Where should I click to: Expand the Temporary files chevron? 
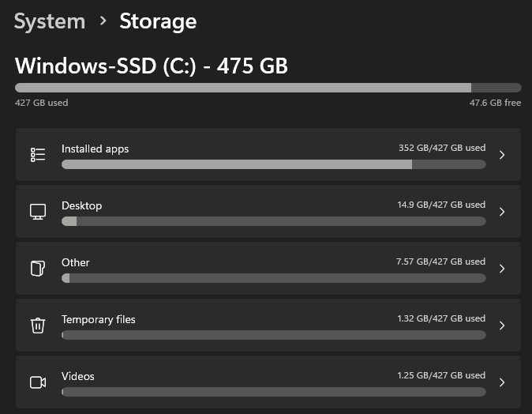point(503,326)
